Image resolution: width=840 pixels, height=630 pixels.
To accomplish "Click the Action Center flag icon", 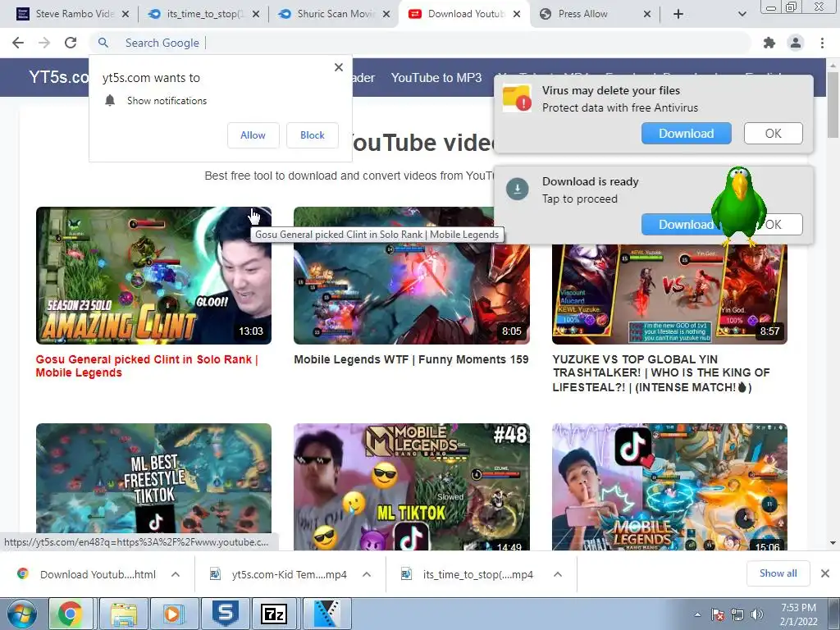I will tap(718, 614).
